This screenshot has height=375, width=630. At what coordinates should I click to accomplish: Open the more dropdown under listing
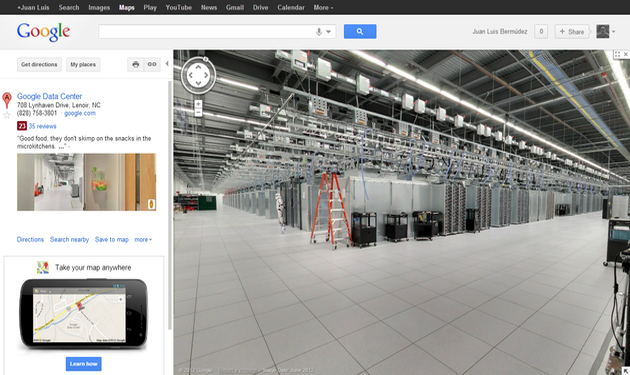143,240
